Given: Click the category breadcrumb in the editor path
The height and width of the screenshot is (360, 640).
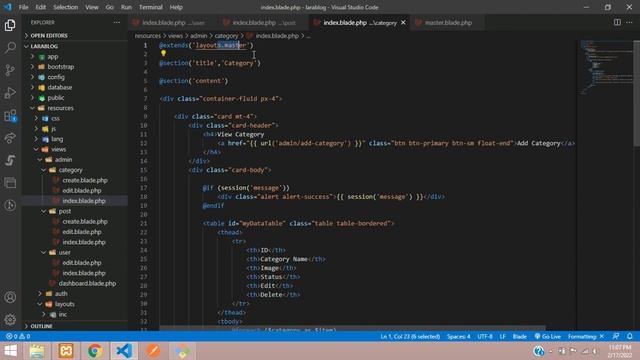Looking at the screenshot, I should (226, 36).
